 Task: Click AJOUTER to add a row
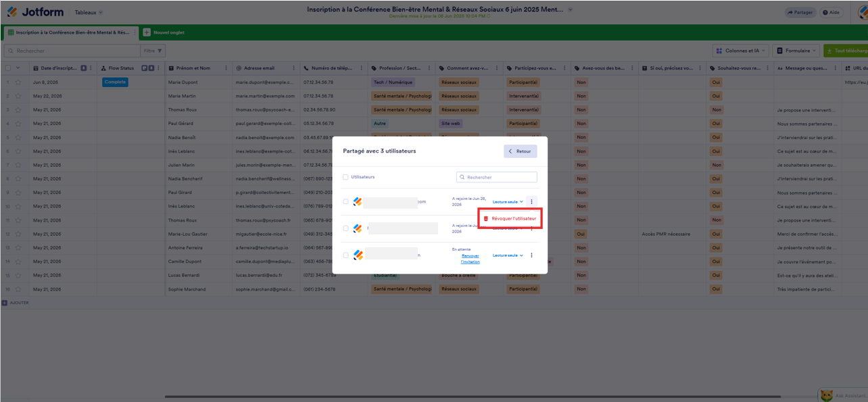click(x=16, y=303)
